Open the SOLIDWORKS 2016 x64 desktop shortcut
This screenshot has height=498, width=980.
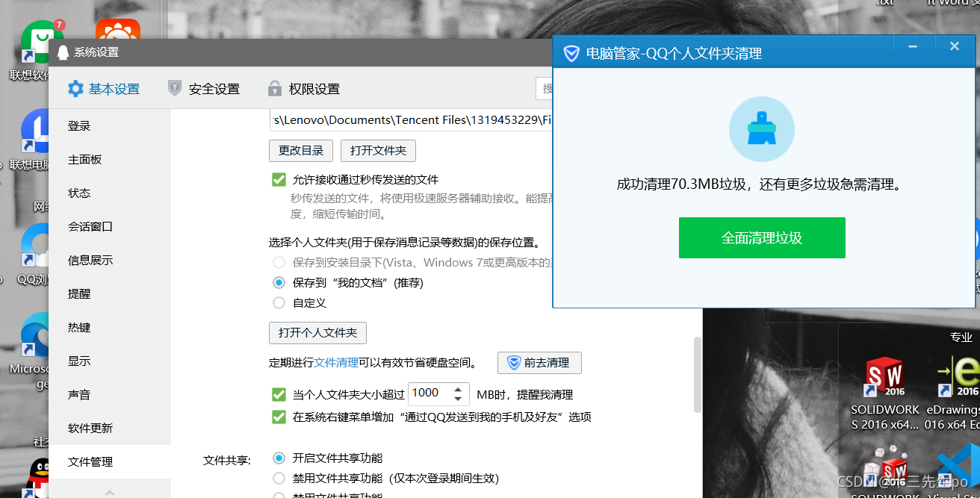[884, 394]
